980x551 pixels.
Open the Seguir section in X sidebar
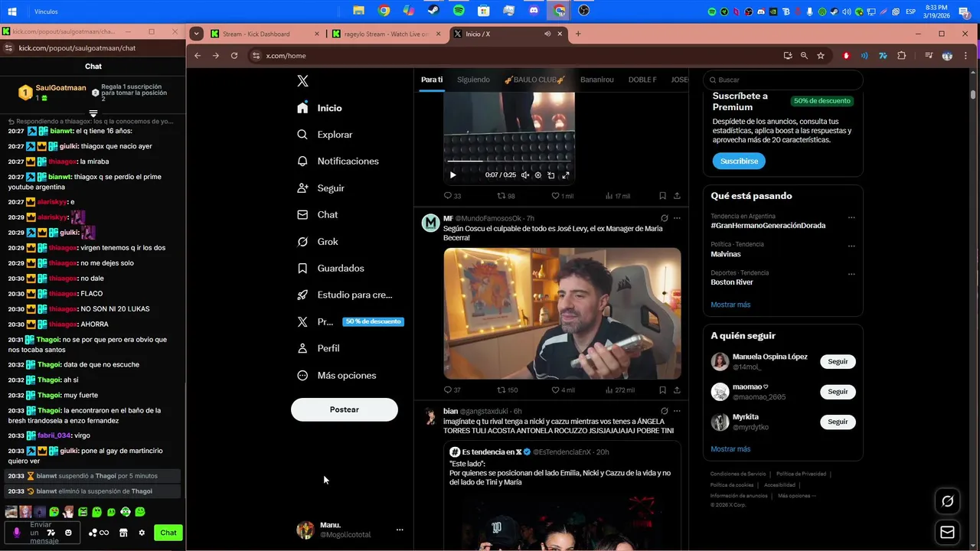point(321,188)
